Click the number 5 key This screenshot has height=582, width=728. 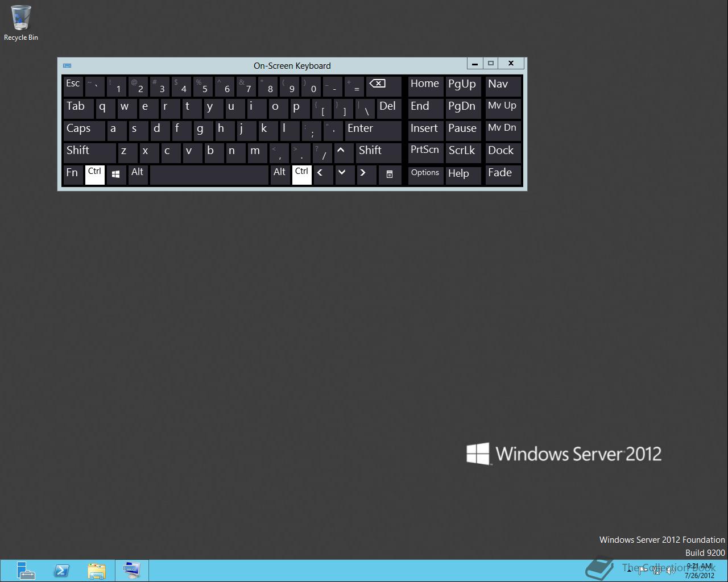[x=202, y=86]
